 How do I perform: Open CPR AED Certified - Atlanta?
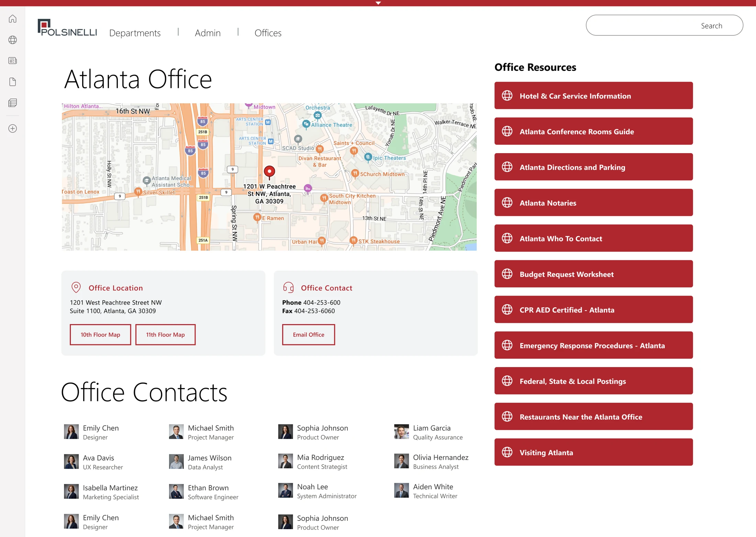pos(593,310)
